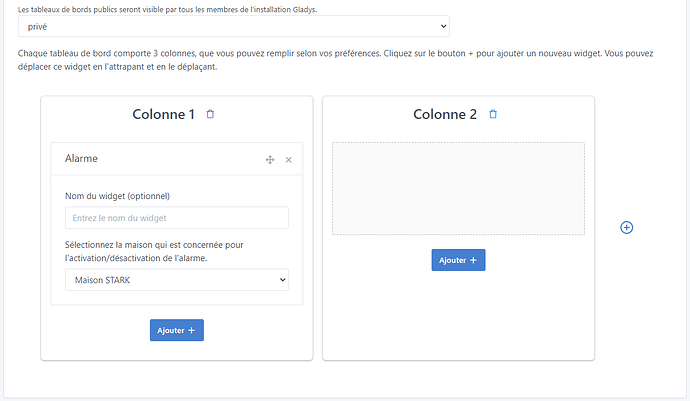Click the Alarme widget title
Viewport: 690px width, 401px height.
click(81, 159)
